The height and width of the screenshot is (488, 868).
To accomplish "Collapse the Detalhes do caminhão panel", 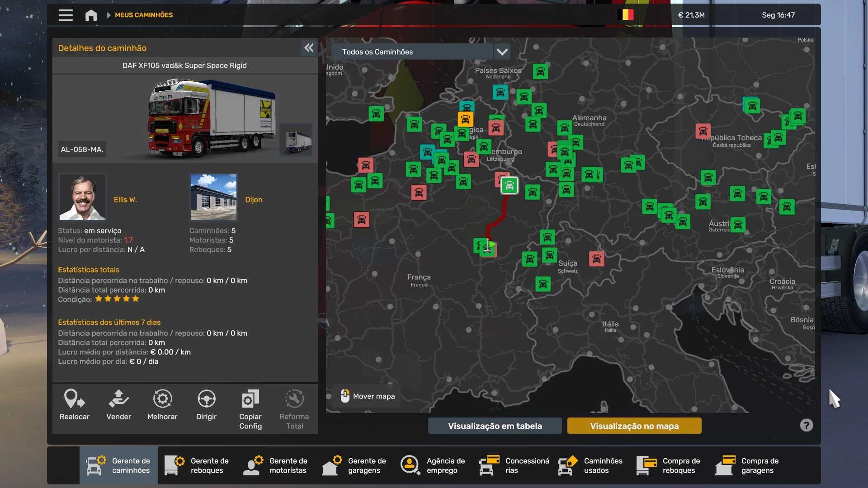I will [309, 48].
